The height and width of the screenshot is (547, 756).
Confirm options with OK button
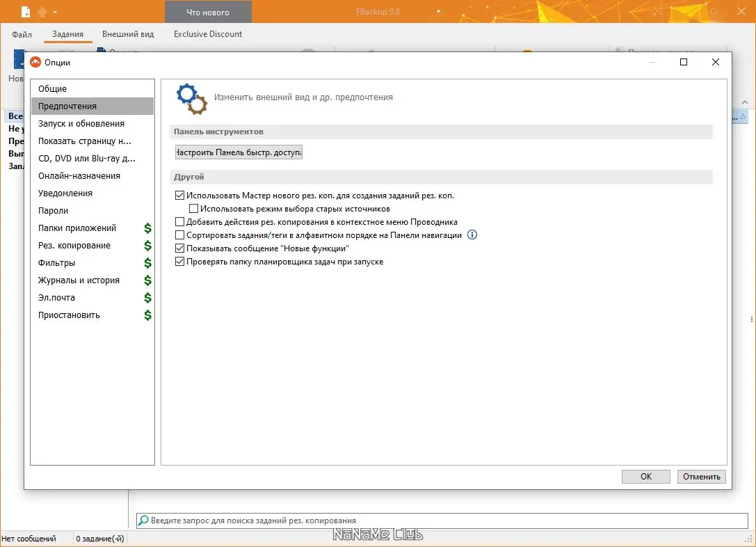tap(645, 477)
